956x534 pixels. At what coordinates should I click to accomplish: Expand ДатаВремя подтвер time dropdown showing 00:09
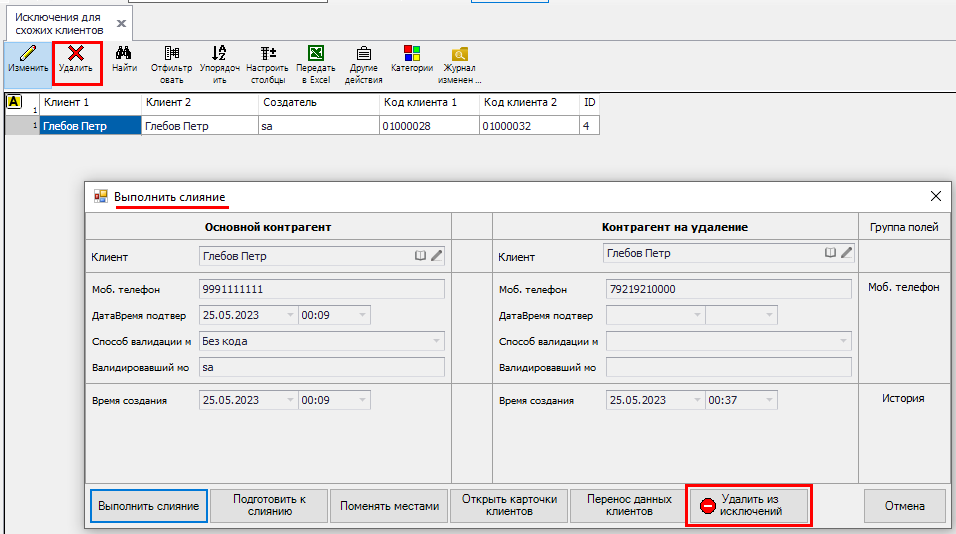point(362,315)
